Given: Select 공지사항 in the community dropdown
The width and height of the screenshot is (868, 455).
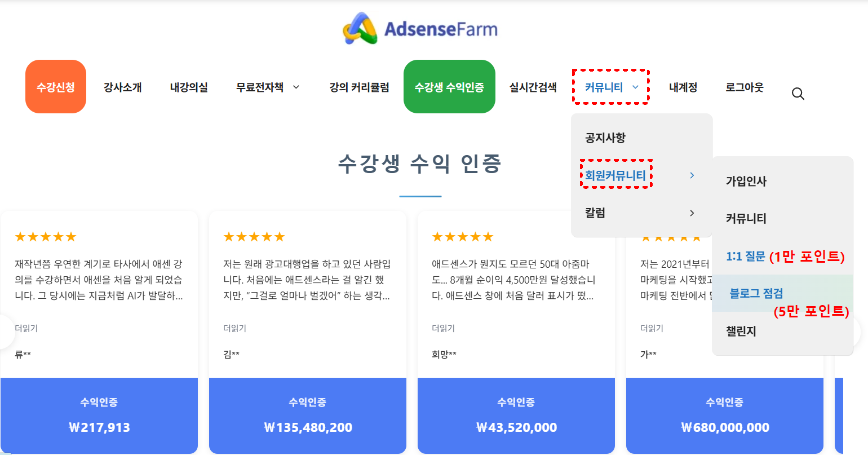Looking at the screenshot, I should [605, 138].
